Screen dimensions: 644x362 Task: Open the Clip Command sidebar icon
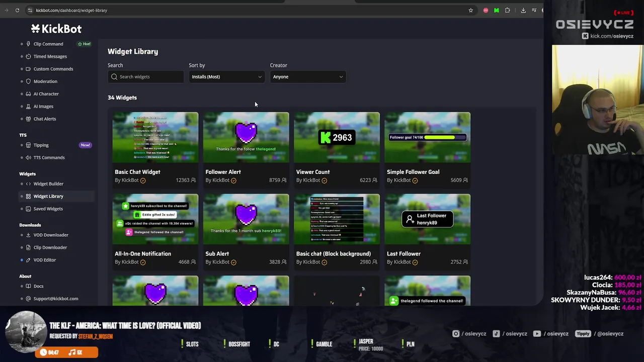click(28, 44)
